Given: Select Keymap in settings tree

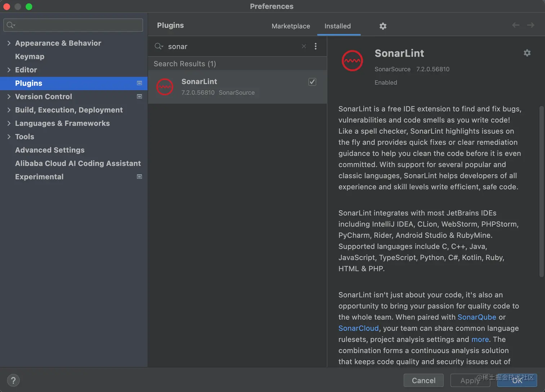Looking at the screenshot, I should [x=30, y=56].
